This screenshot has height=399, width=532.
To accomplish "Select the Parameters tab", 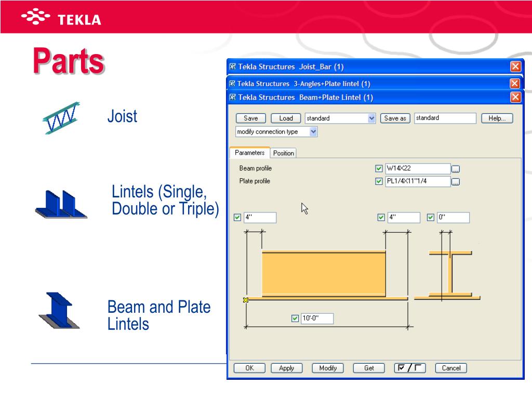I will (250, 153).
